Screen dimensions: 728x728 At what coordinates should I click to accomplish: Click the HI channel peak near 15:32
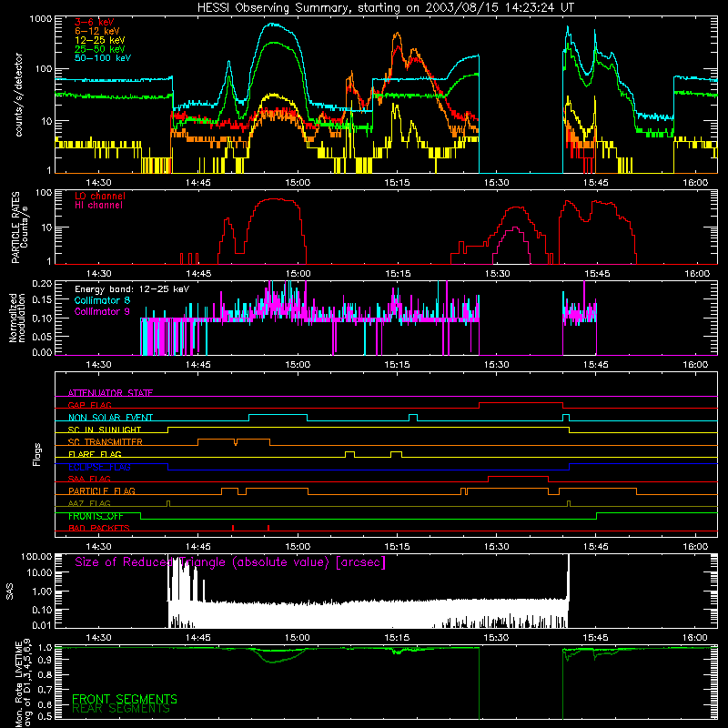[x=515, y=228]
